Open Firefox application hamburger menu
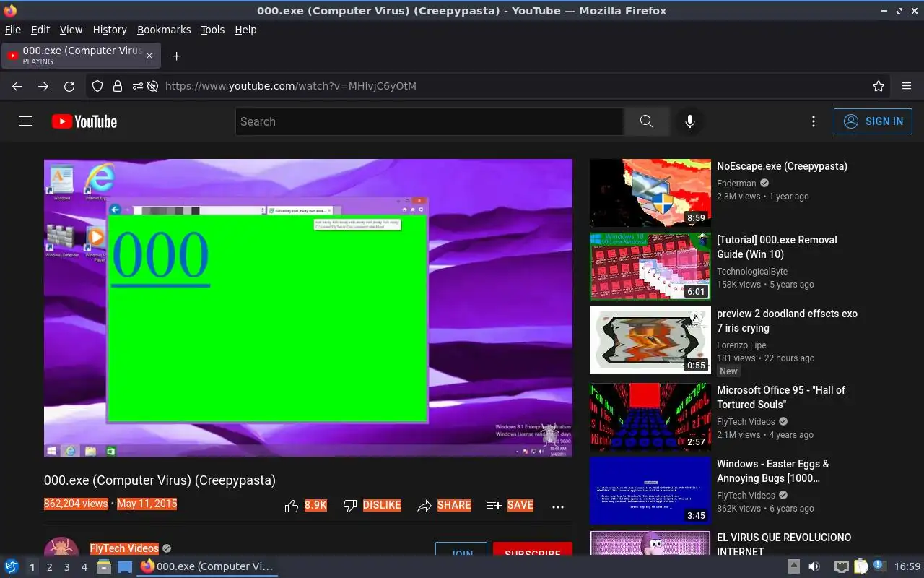Image resolution: width=924 pixels, height=578 pixels. coord(907,86)
